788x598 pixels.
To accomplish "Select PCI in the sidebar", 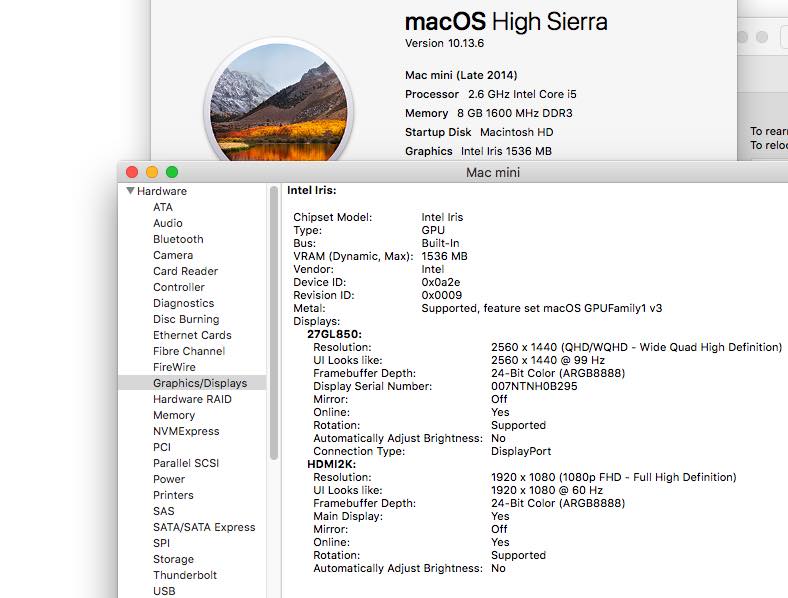I will tap(162, 447).
